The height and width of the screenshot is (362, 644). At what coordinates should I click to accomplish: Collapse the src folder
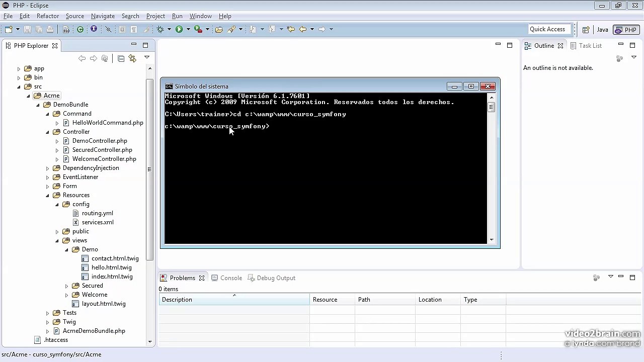19,87
